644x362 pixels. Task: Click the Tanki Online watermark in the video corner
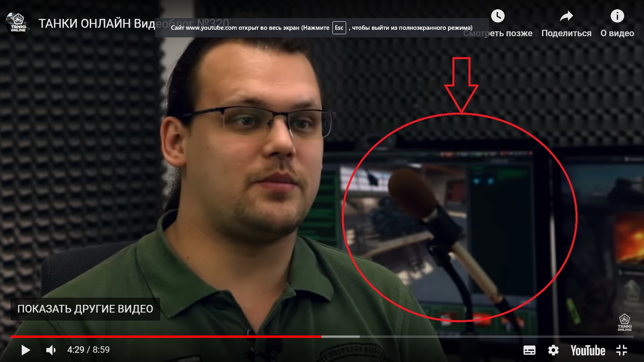[x=624, y=322]
